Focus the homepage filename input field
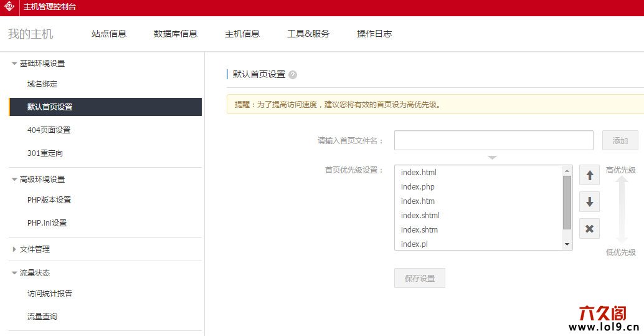The image size is (644, 336). pyautogui.click(x=493, y=140)
